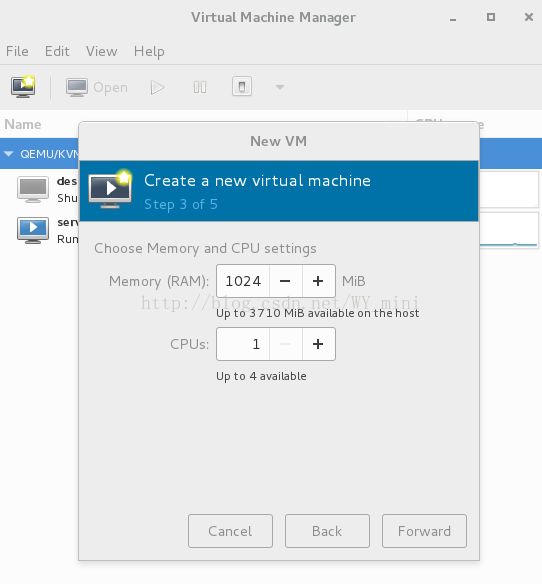Click the 'MiB' unit label
The width and height of the screenshot is (542, 584).
354,281
